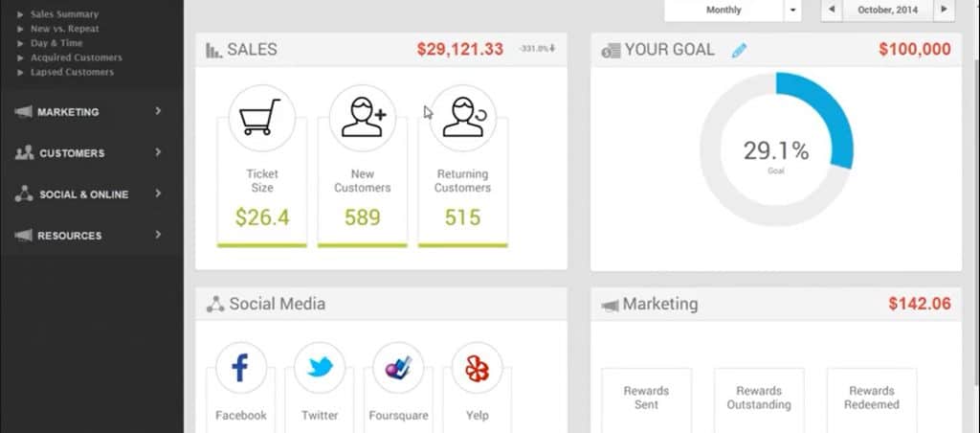Open the Monthly period dropdown arrow
The width and height of the screenshot is (980, 433).
pyautogui.click(x=793, y=11)
